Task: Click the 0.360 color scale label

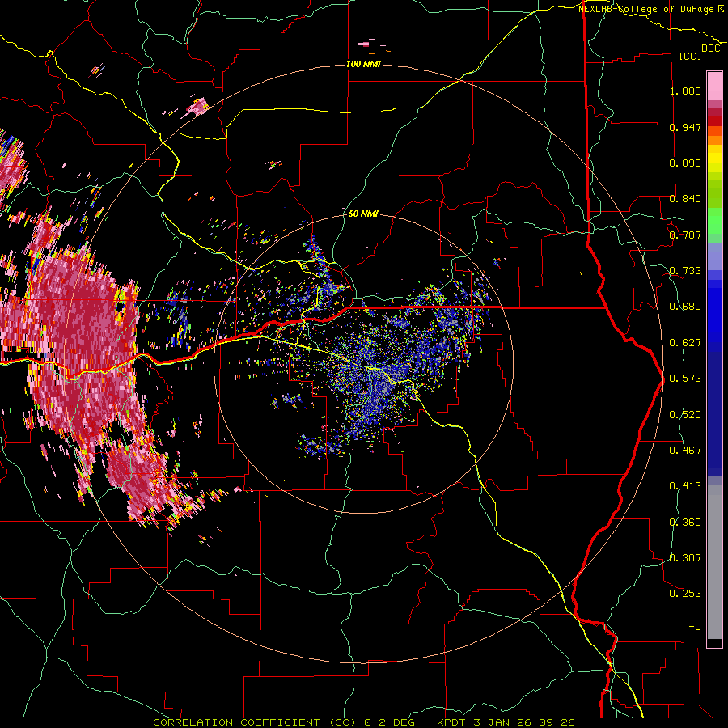Action: (685, 523)
